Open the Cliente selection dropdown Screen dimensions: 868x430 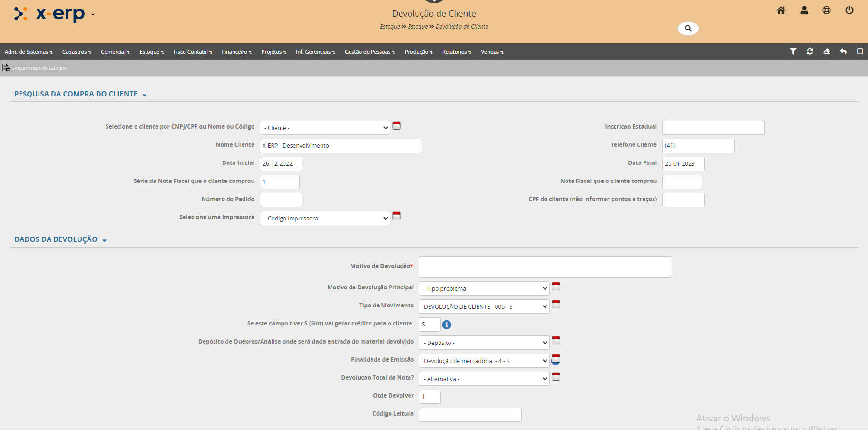tap(325, 128)
